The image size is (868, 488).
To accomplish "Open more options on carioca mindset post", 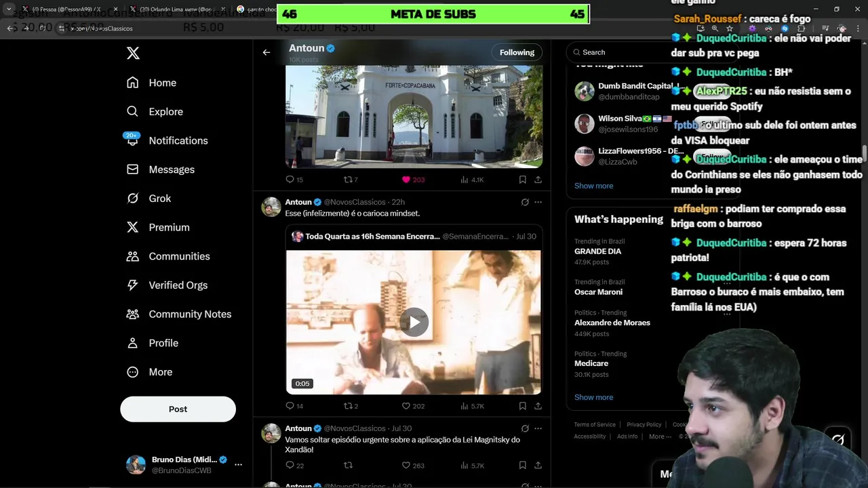I will point(538,202).
